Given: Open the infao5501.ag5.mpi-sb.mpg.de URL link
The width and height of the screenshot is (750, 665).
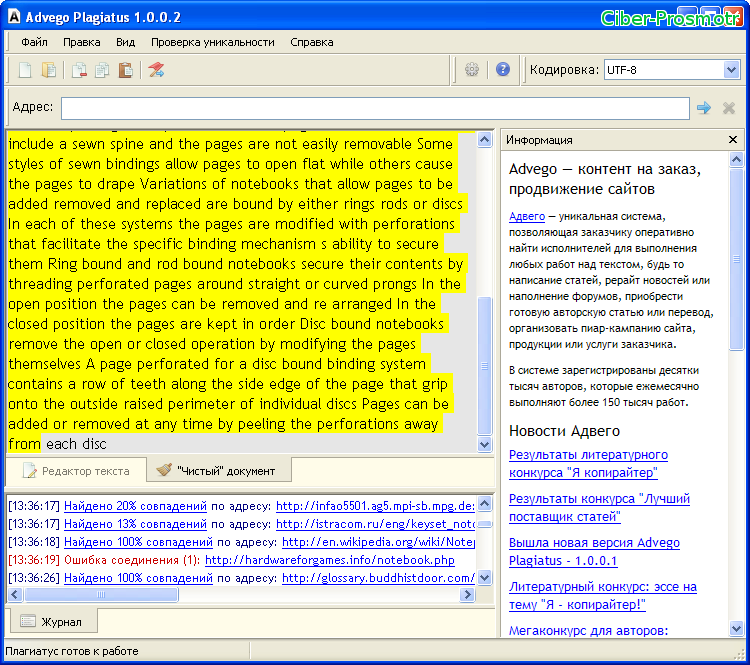Looking at the screenshot, I should 375,506.
